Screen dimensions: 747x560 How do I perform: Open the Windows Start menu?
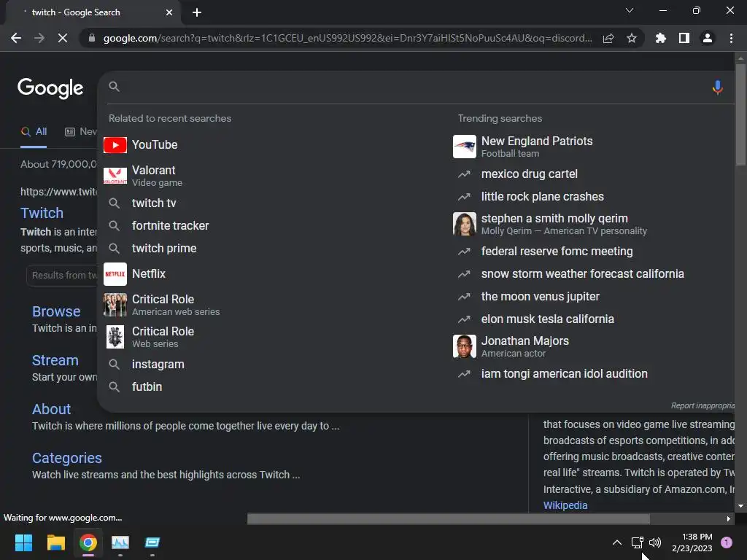click(23, 542)
